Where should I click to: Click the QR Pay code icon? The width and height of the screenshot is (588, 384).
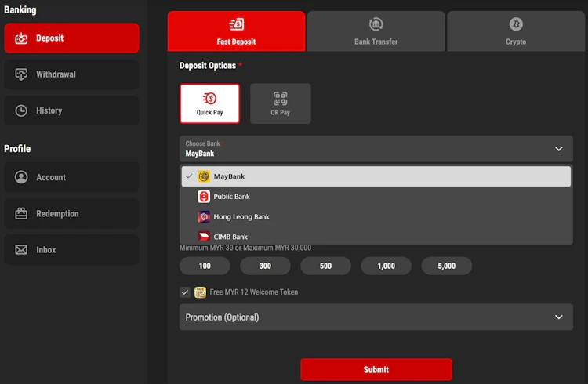(280, 99)
